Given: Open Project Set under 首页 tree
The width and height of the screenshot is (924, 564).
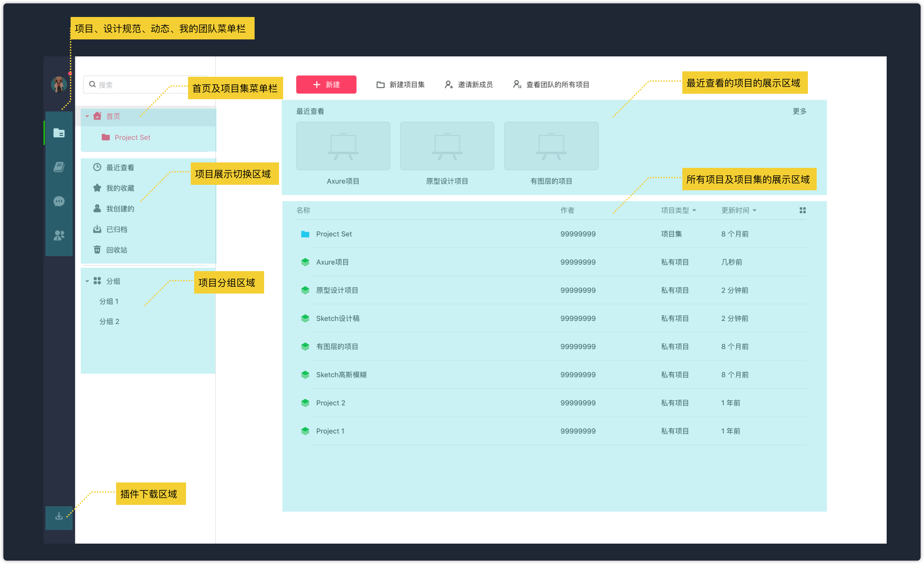Looking at the screenshot, I should pyautogui.click(x=132, y=137).
